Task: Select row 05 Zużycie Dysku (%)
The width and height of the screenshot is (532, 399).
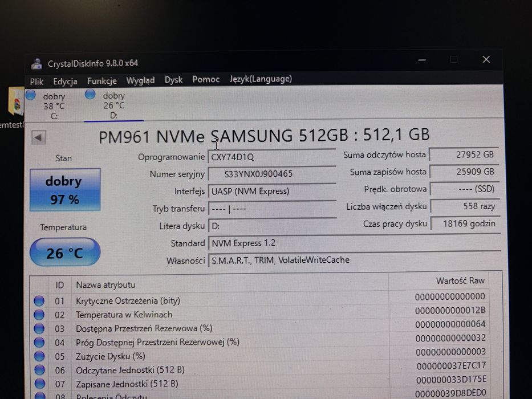Action: (260, 356)
